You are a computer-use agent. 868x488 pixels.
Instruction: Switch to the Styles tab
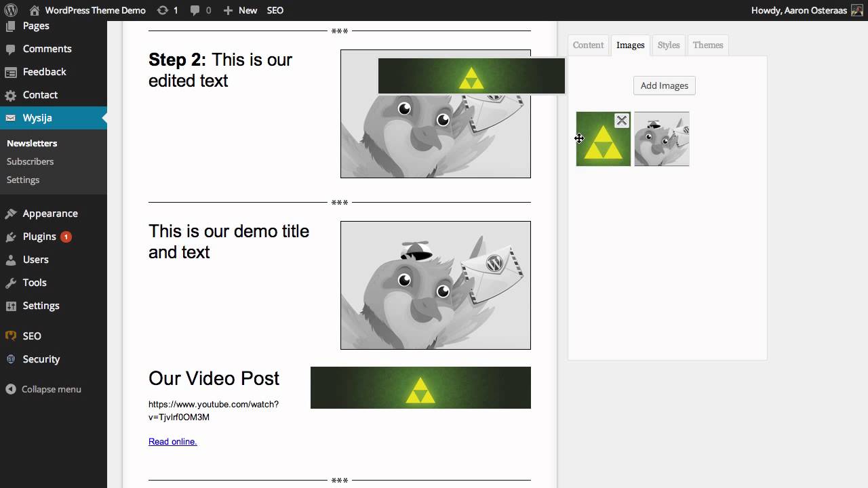pos(669,45)
